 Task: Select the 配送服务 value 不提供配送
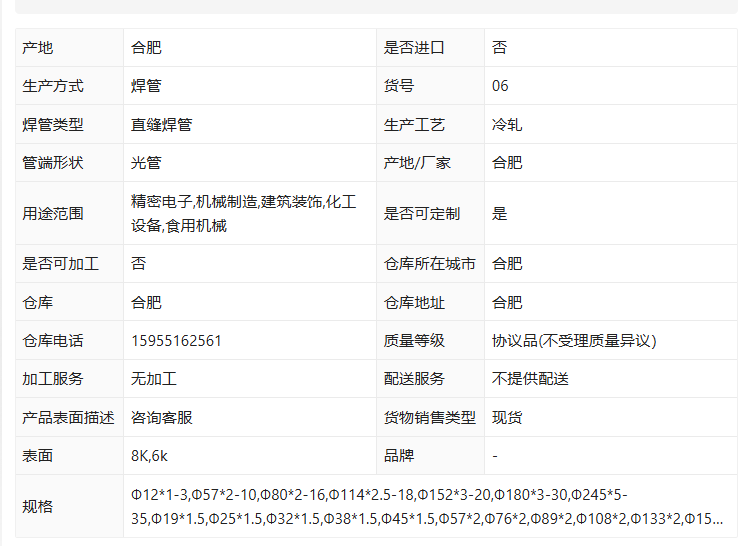pyautogui.click(x=530, y=379)
